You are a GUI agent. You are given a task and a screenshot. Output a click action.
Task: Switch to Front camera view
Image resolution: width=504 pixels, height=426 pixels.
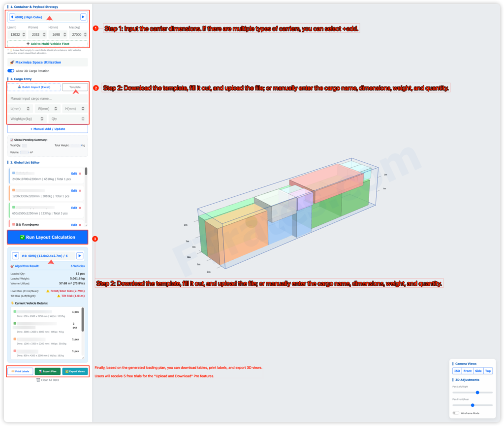click(467, 371)
